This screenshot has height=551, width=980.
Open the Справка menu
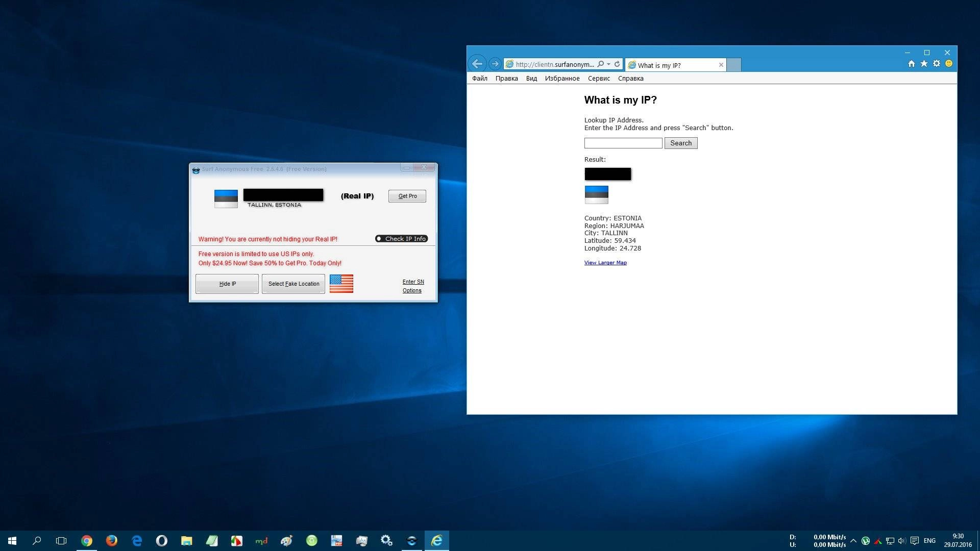pos(630,78)
